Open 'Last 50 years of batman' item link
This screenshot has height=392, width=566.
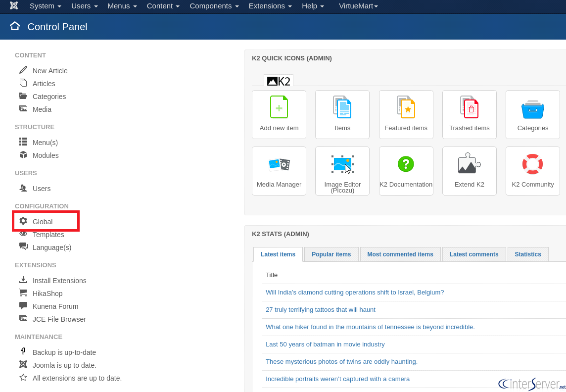[x=325, y=344]
